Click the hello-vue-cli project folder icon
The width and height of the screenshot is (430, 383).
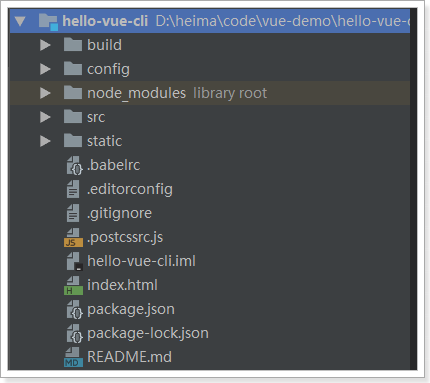click(x=48, y=21)
